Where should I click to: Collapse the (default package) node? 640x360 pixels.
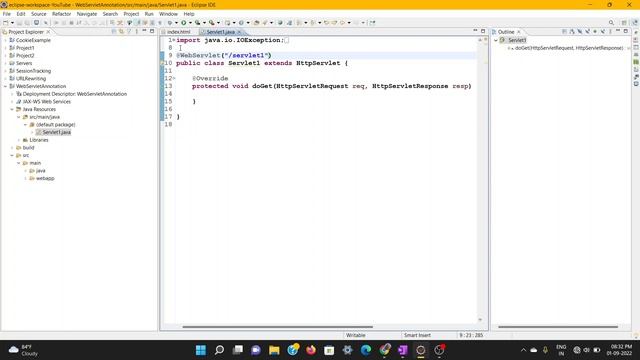25,124
